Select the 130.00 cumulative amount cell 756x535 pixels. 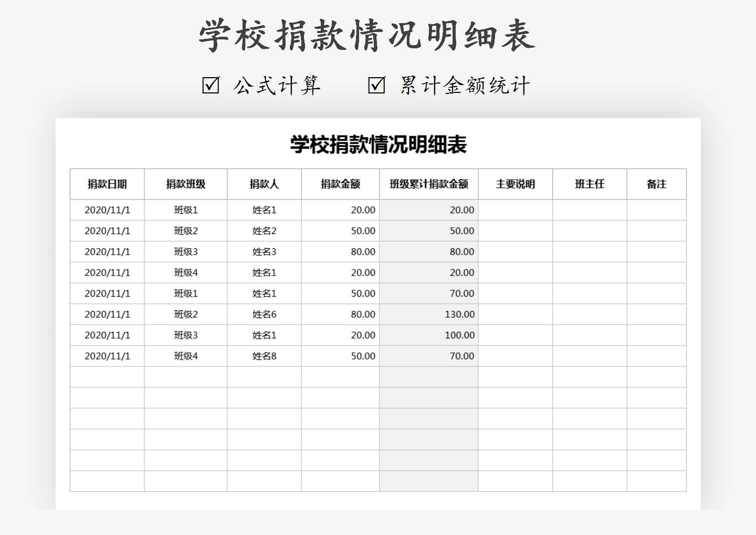(462, 314)
